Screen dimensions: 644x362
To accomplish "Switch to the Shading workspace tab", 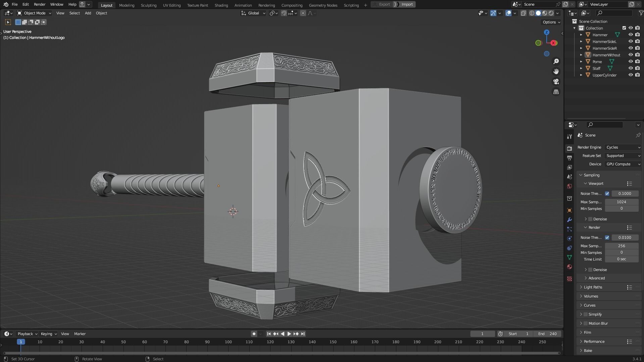I will point(221,5).
